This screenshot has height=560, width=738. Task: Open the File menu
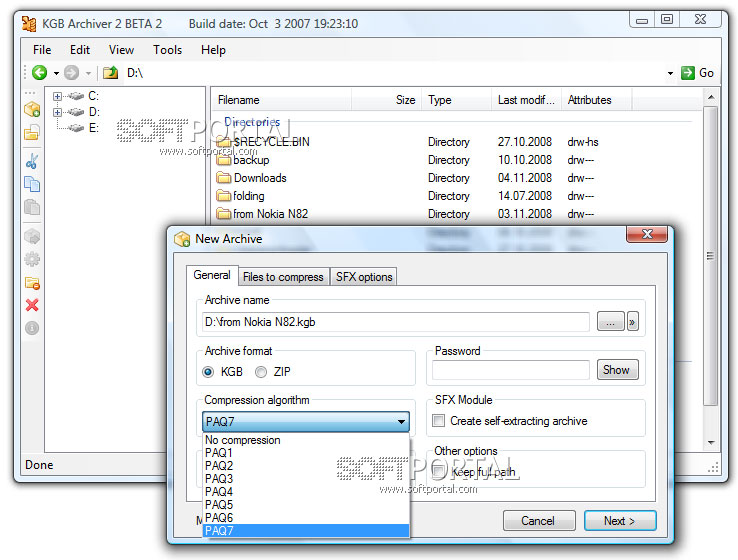tap(42, 50)
